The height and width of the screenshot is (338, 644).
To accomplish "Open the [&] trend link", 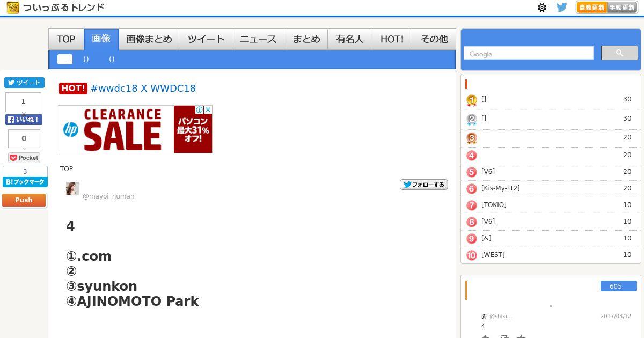I will (x=486, y=238).
